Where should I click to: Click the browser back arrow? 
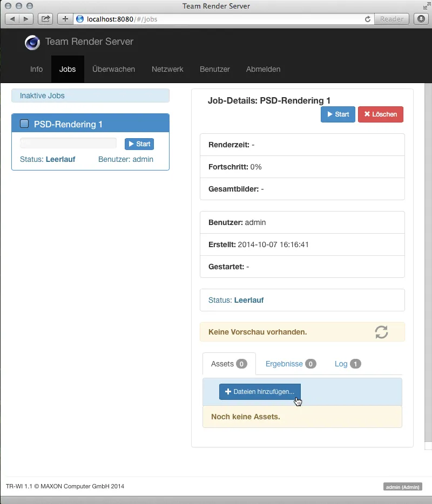tap(12, 19)
